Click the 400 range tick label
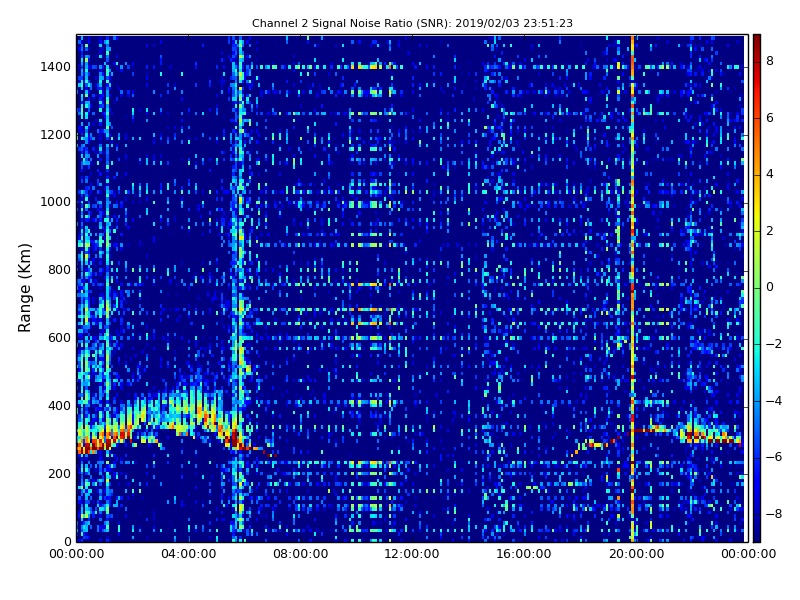The width and height of the screenshot is (800, 600). [x=59, y=406]
